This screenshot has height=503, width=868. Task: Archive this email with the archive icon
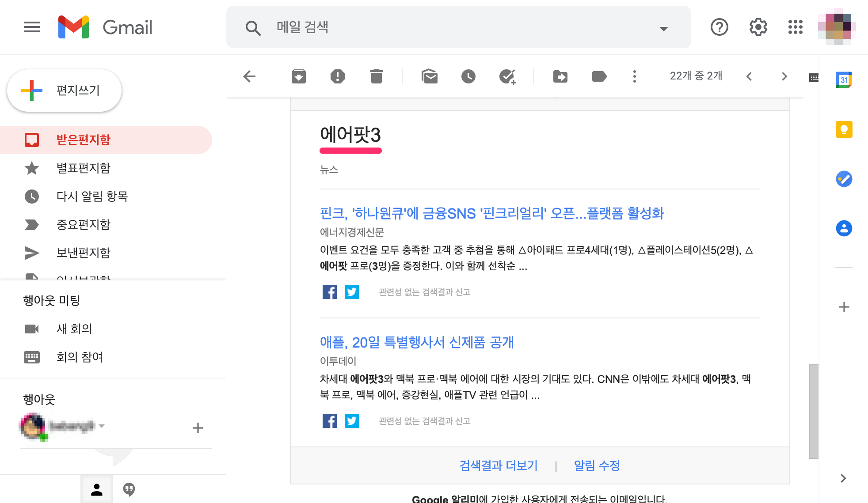298,76
